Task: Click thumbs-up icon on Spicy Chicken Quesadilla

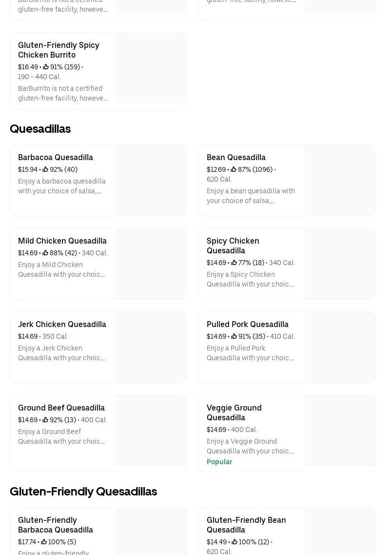Action: (234, 263)
